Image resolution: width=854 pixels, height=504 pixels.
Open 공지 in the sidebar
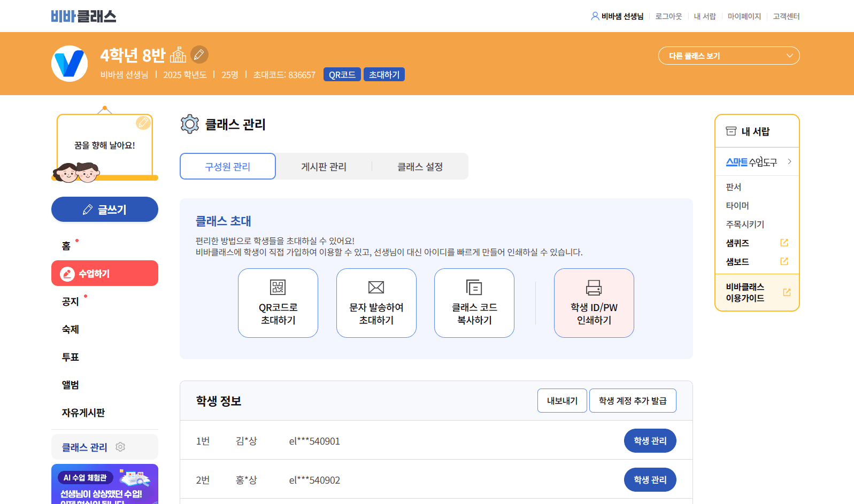coord(71,301)
